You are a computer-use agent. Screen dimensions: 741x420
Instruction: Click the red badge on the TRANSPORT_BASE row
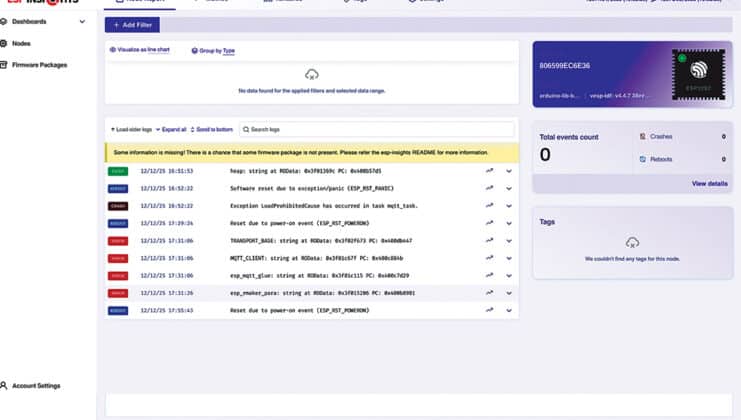pos(118,241)
